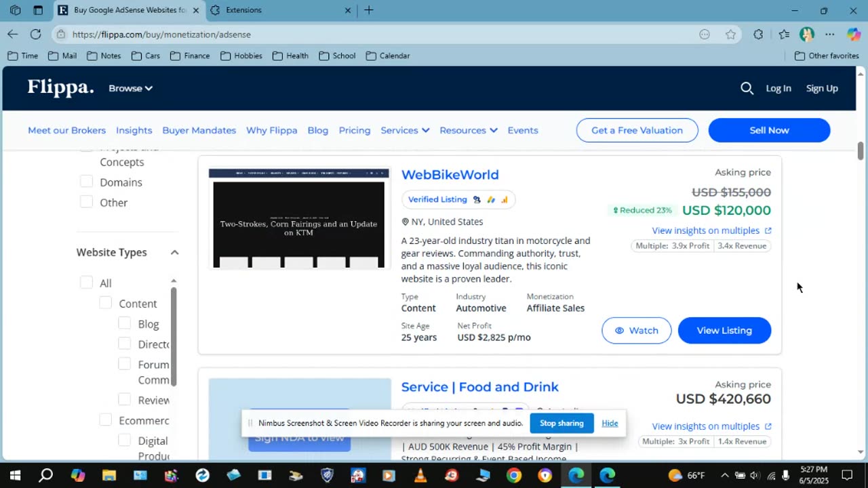Open Google Chrome from taskbar

tap(514, 475)
